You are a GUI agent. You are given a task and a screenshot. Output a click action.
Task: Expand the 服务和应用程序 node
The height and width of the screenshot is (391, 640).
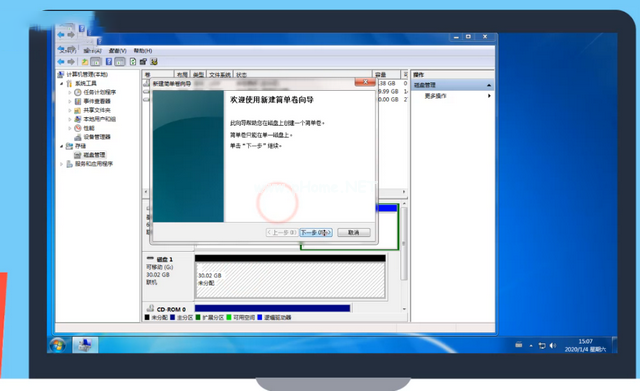(62, 164)
